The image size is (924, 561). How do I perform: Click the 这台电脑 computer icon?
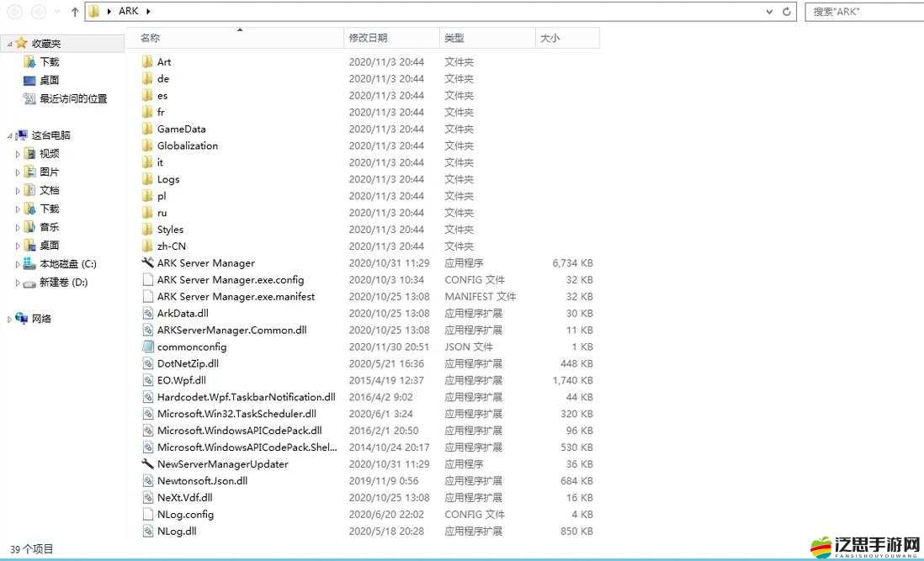(22, 135)
